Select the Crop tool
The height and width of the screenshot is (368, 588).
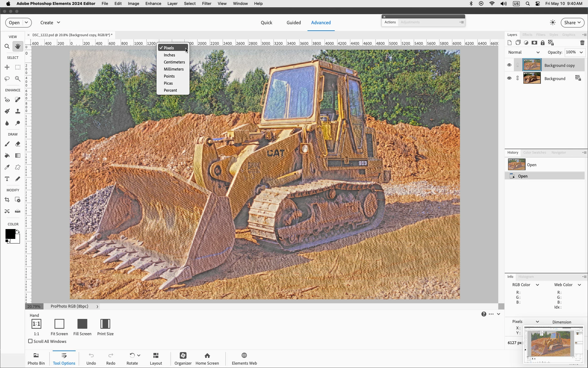pos(7,200)
